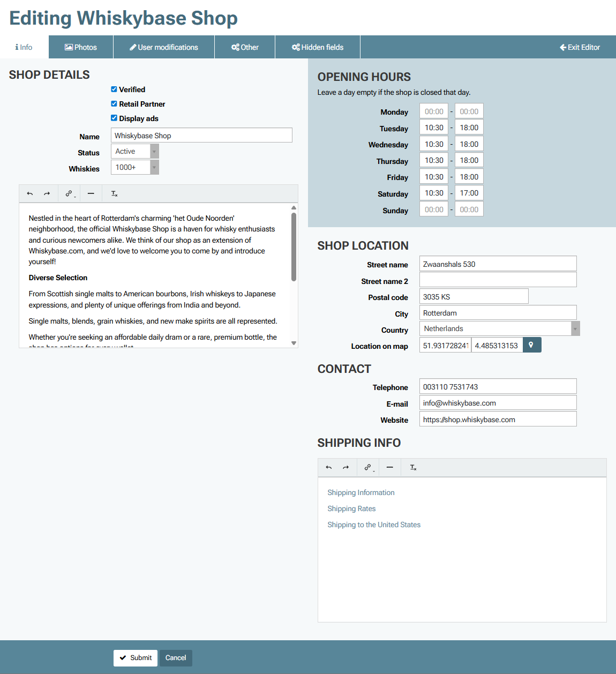Set Sunday opening time field
Viewport: 616px width, 674px height.
(x=434, y=209)
